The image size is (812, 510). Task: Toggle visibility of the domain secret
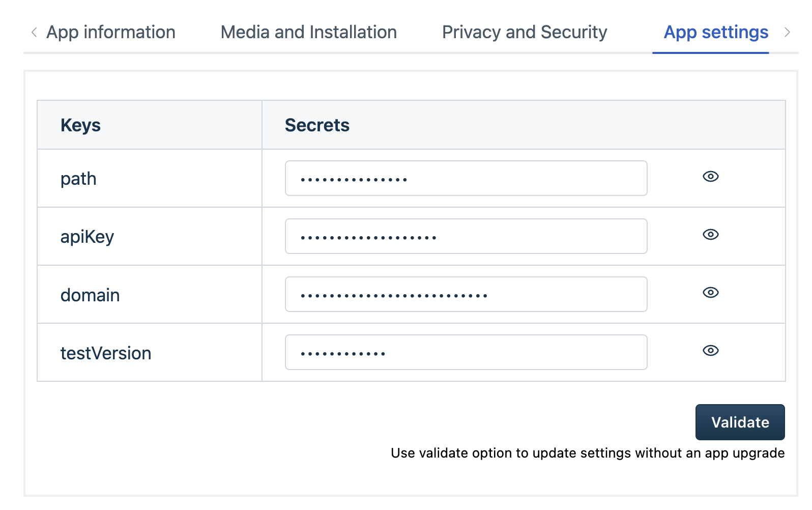tap(710, 293)
